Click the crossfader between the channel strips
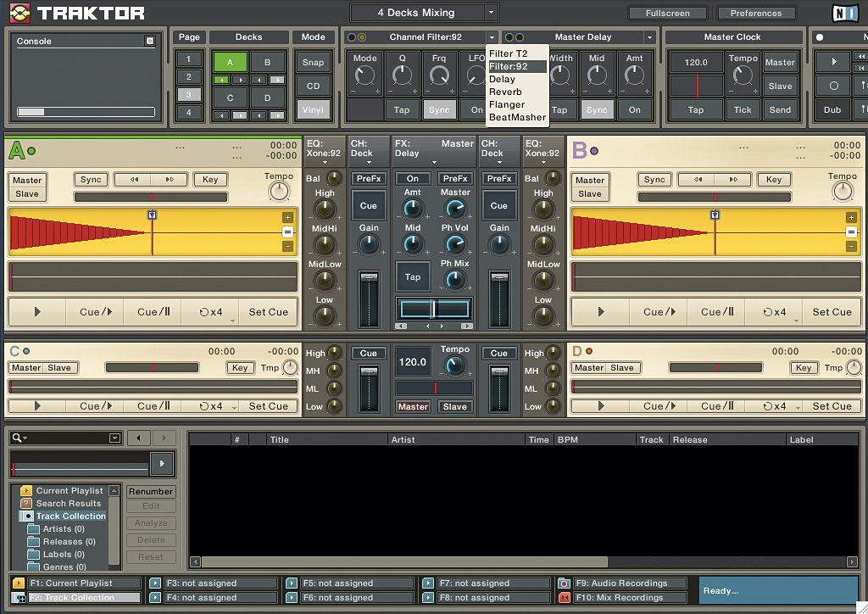This screenshot has height=614, width=868. point(435,309)
